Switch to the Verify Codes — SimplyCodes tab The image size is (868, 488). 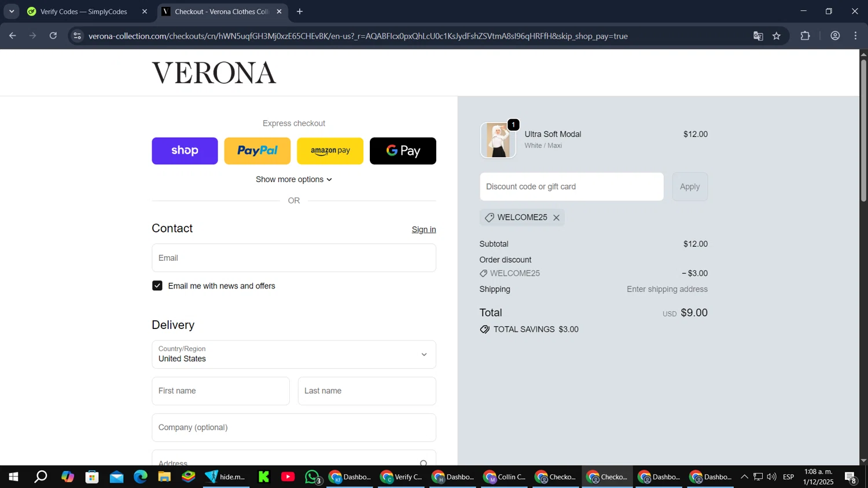[x=83, y=12]
